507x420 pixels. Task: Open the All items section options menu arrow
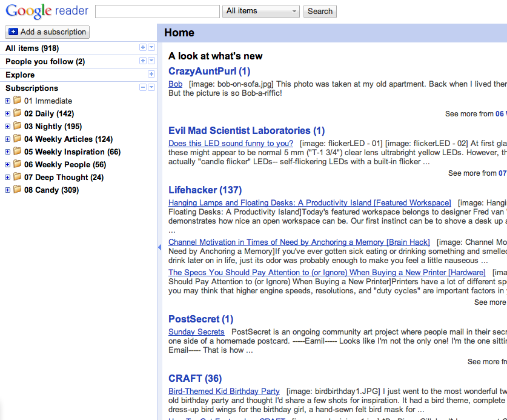tap(151, 47)
